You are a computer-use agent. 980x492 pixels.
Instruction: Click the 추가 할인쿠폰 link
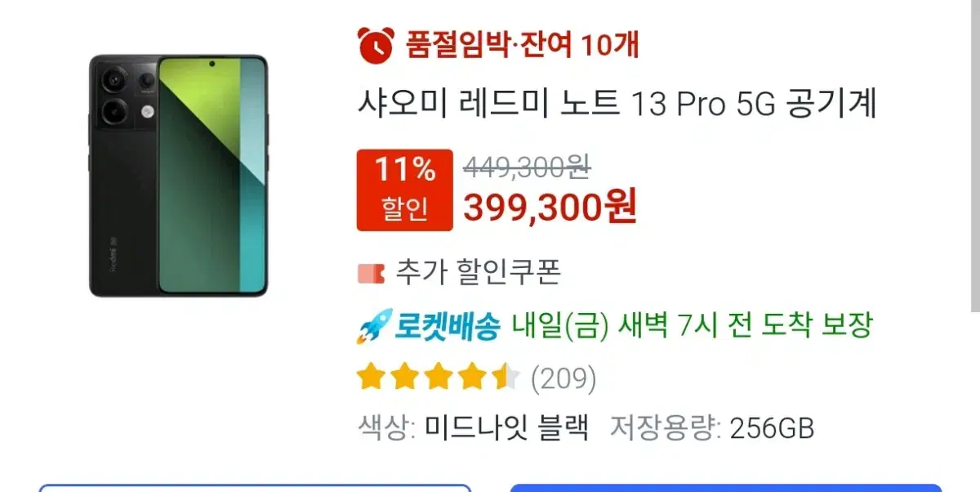tap(479, 272)
